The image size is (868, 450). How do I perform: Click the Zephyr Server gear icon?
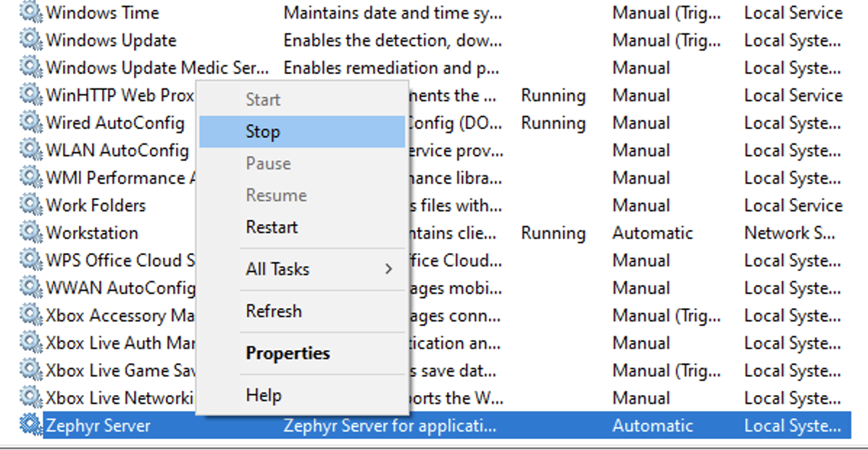point(30,425)
